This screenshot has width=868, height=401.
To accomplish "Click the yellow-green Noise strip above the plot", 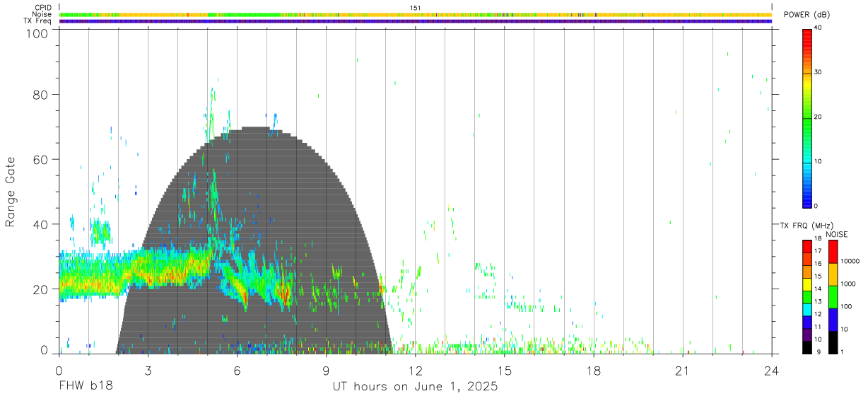I will point(416,14).
